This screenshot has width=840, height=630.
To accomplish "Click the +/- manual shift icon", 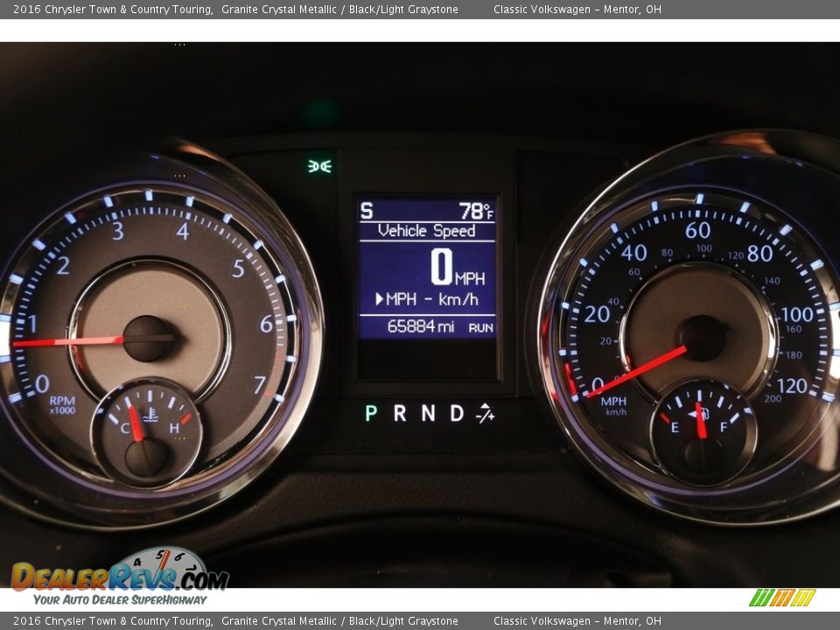I will 485,414.
